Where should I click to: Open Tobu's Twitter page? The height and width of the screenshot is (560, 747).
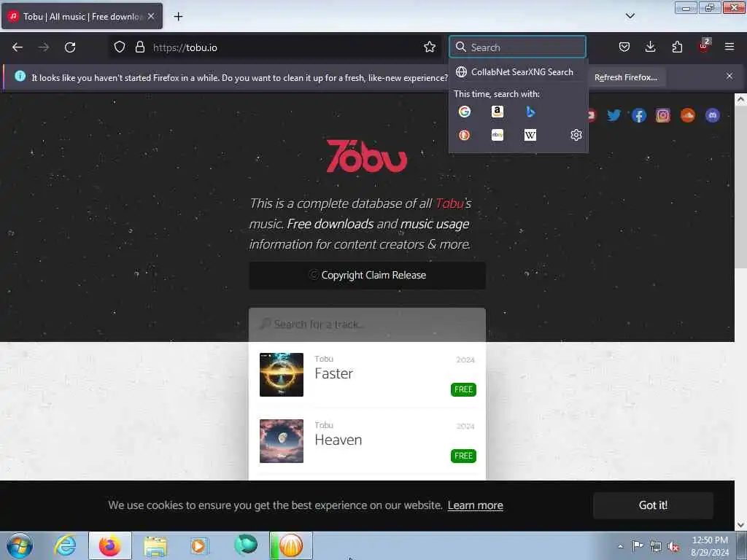coord(614,115)
